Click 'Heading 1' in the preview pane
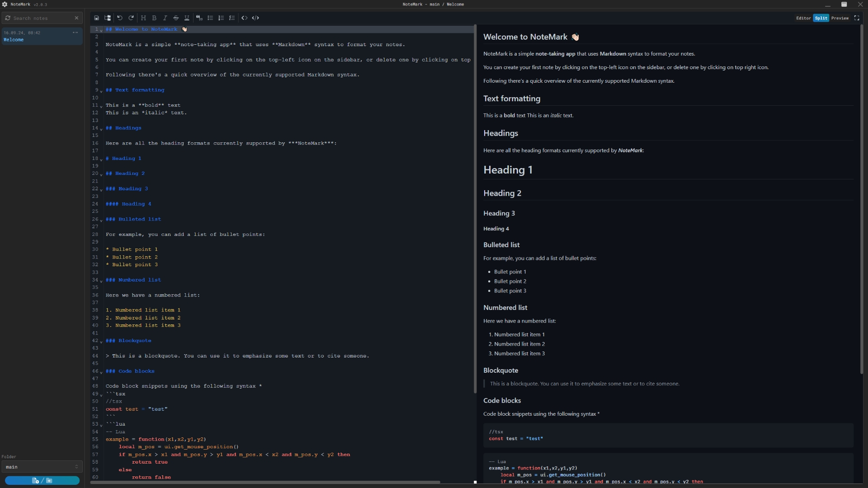The width and height of the screenshot is (868, 488). (508, 170)
